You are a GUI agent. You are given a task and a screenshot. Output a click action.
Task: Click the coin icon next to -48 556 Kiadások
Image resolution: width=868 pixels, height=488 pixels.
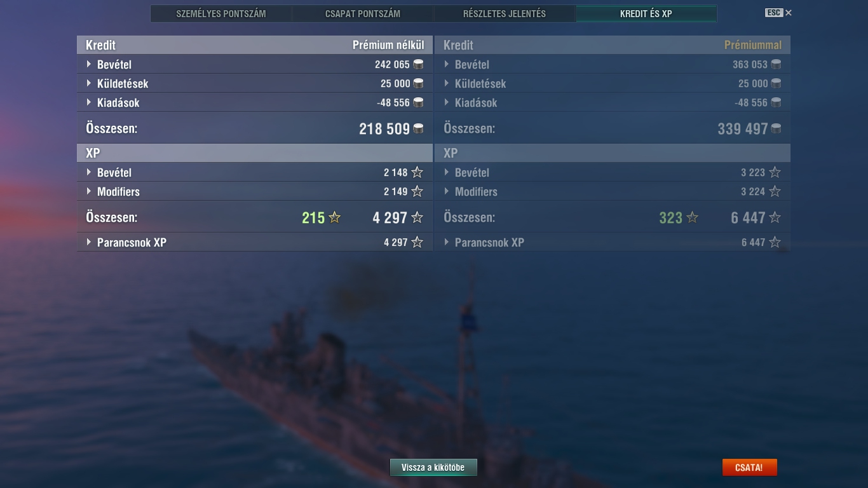pyautogui.click(x=418, y=102)
